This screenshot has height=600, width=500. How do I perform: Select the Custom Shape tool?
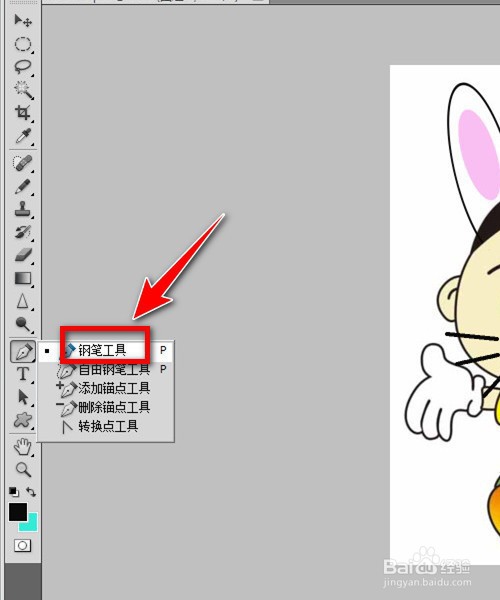pyautogui.click(x=23, y=420)
